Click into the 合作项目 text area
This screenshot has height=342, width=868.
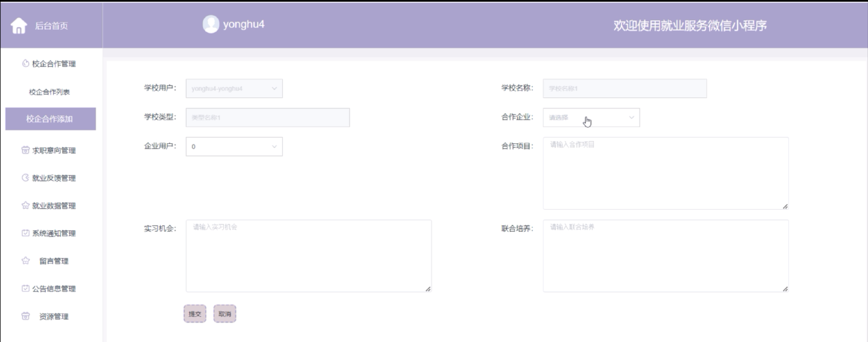click(x=665, y=173)
